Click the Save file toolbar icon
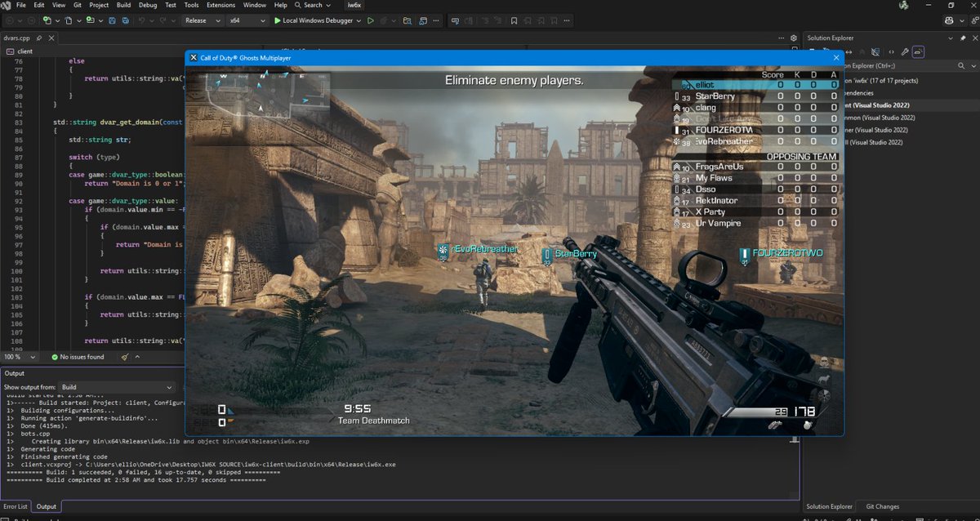The image size is (980, 521). tap(112, 20)
